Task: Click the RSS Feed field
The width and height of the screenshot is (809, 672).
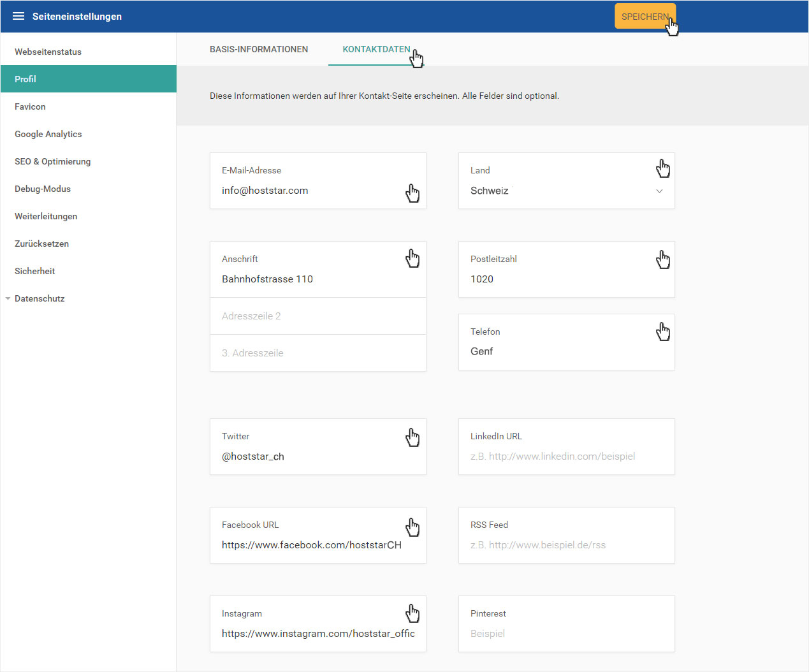Action: tap(567, 535)
